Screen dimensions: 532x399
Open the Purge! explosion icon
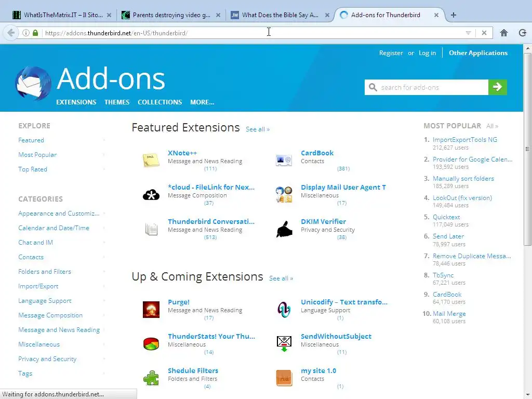tap(151, 310)
